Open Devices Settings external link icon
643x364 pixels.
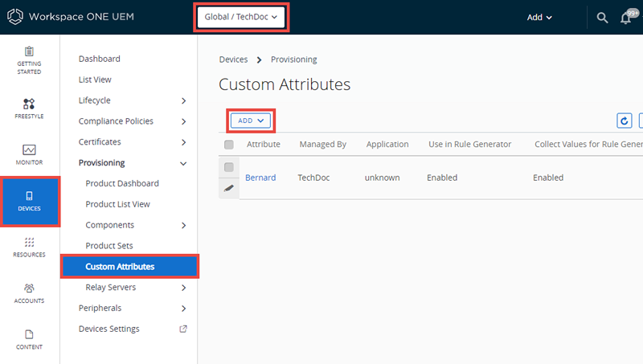pyautogui.click(x=183, y=329)
